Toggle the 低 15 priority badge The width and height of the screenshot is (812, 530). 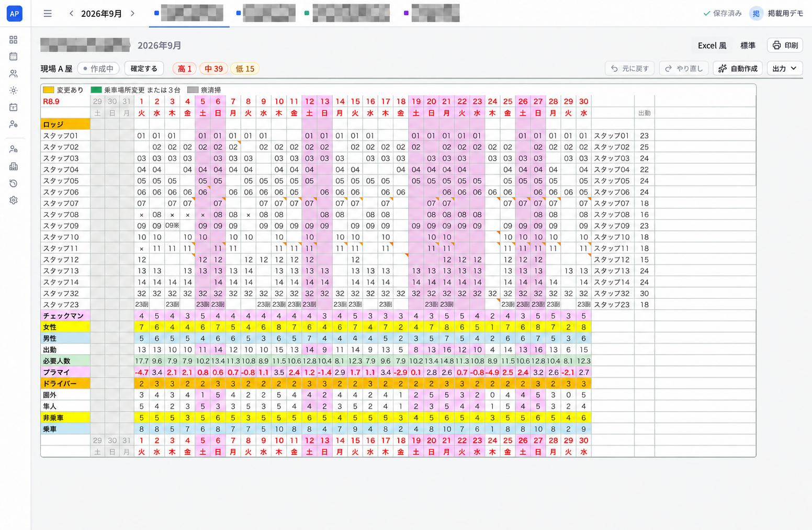tap(245, 69)
